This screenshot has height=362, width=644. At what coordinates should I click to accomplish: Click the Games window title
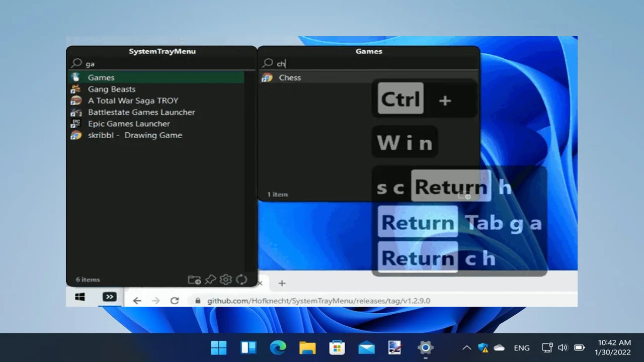point(369,51)
